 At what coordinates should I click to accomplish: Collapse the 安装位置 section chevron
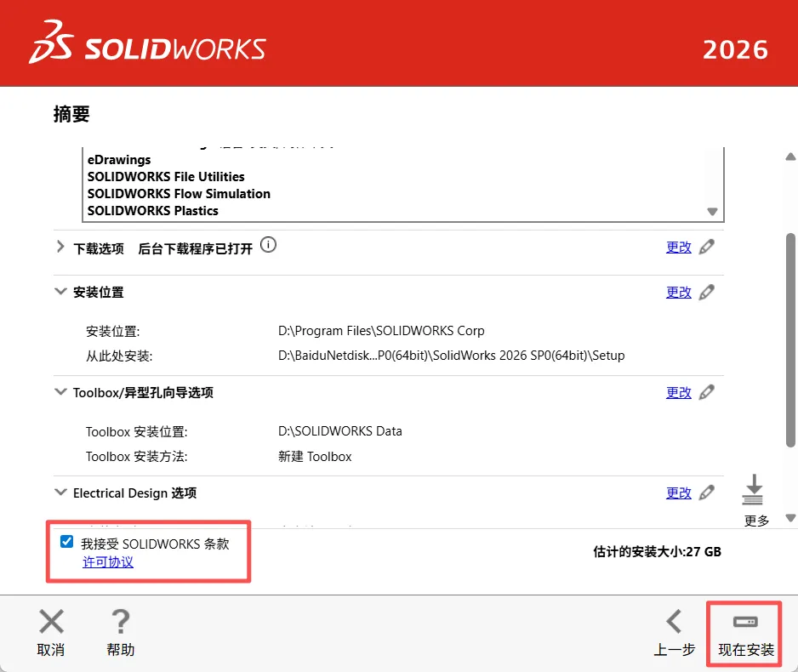60,292
